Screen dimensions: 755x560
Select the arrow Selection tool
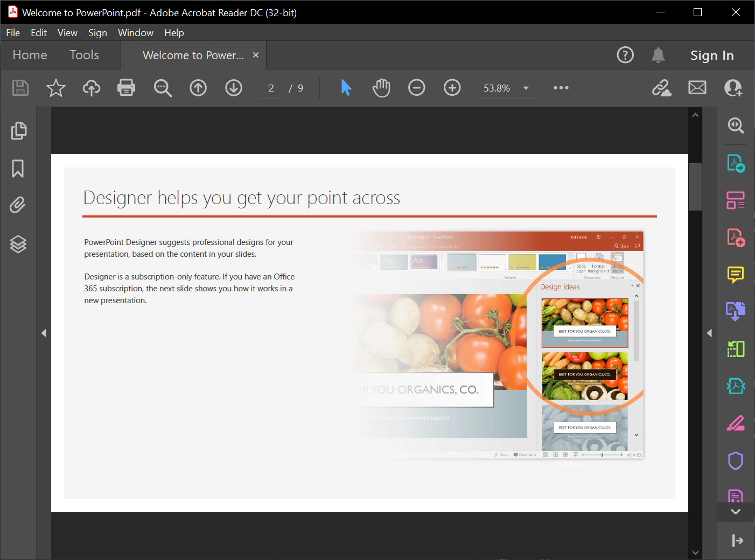346,88
